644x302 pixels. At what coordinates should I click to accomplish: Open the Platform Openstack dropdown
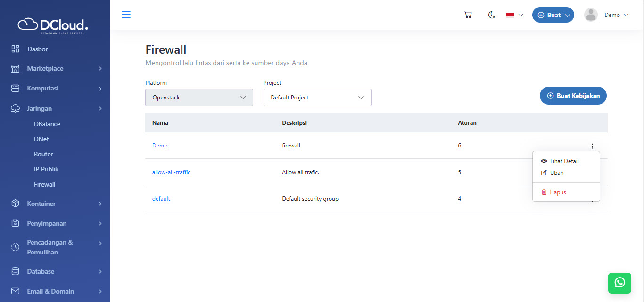click(199, 98)
